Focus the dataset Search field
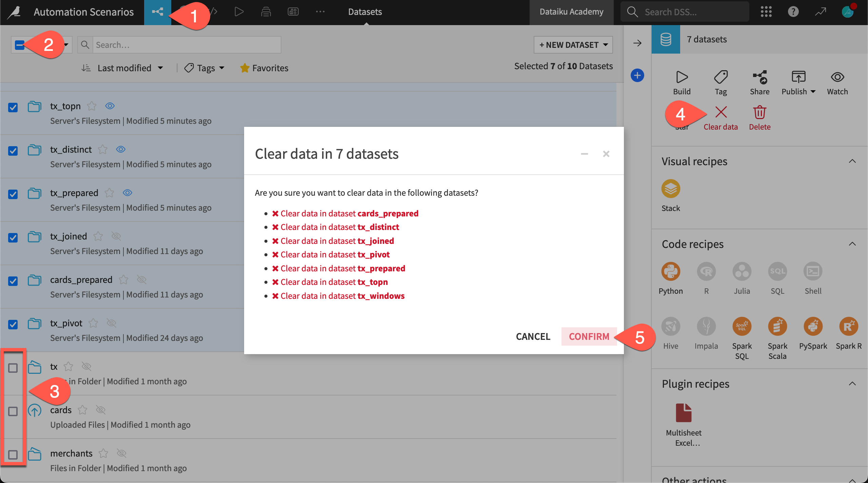 (x=186, y=45)
